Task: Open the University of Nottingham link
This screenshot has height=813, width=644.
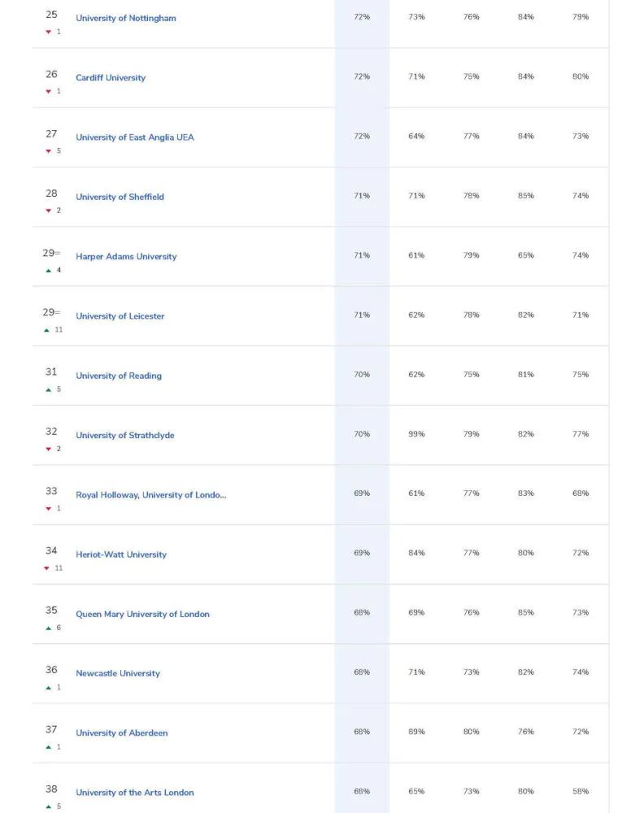Action: 126,18
